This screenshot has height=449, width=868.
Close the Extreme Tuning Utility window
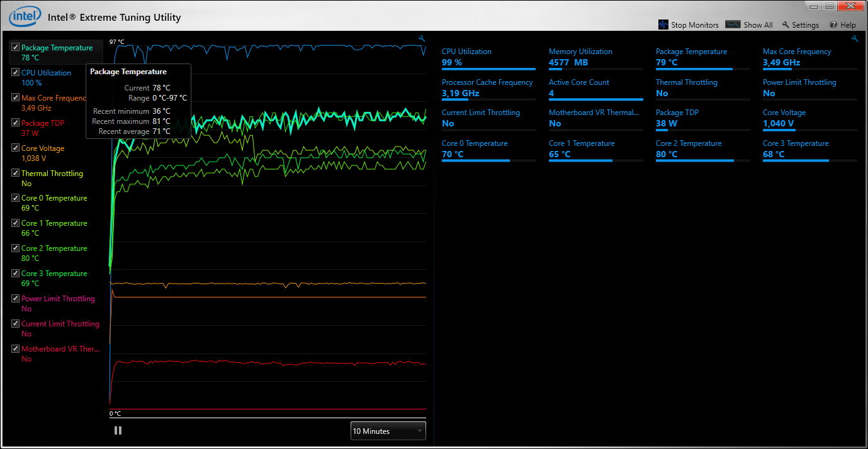tap(851, 6)
